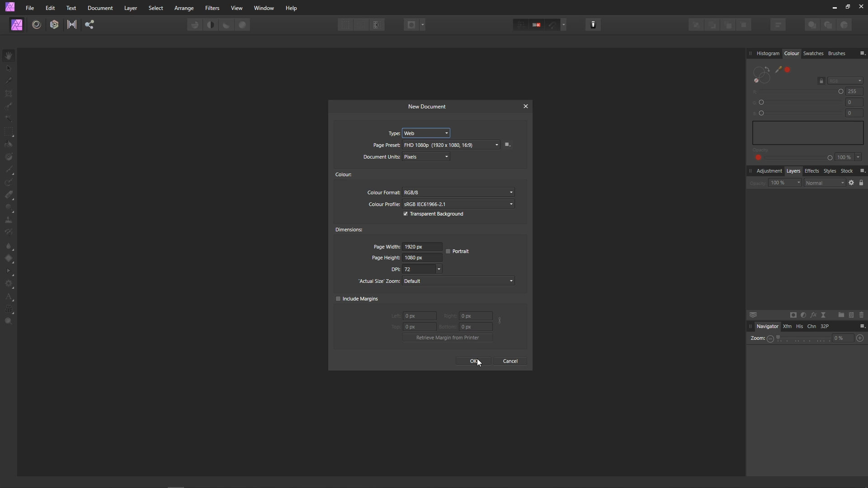The width and height of the screenshot is (868, 488).
Task: Switch to the Swatches tab
Action: [x=813, y=53]
